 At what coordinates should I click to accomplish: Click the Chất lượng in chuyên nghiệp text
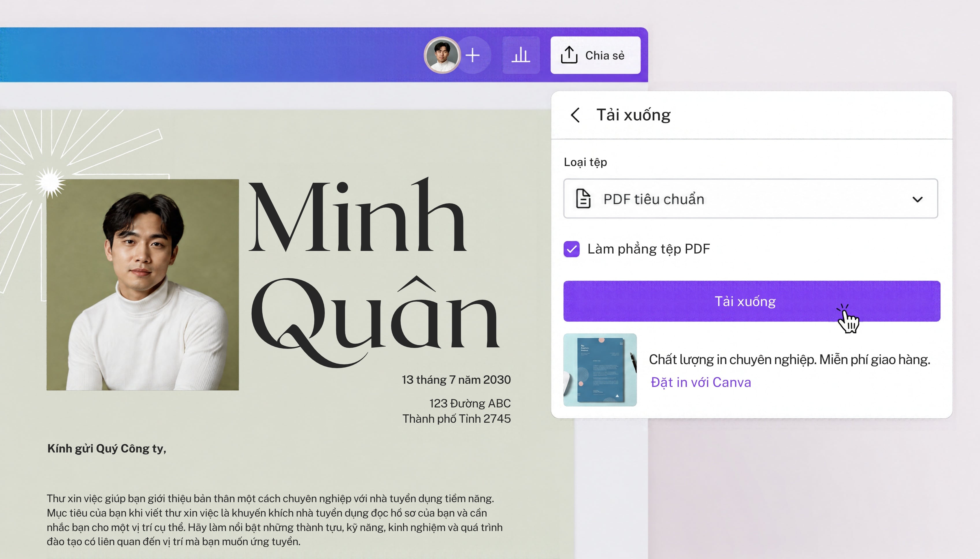pos(789,359)
